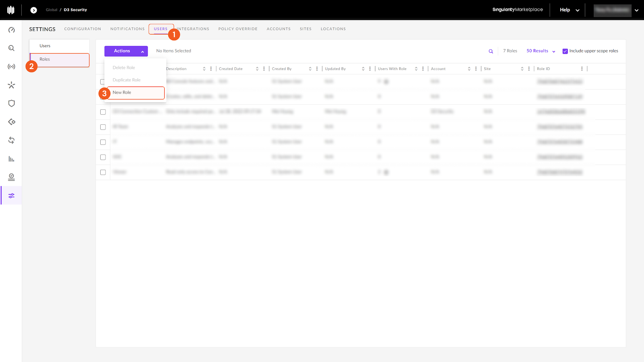This screenshot has width=644, height=362.
Task: Click the roles table search icon
Action: click(x=491, y=51)
